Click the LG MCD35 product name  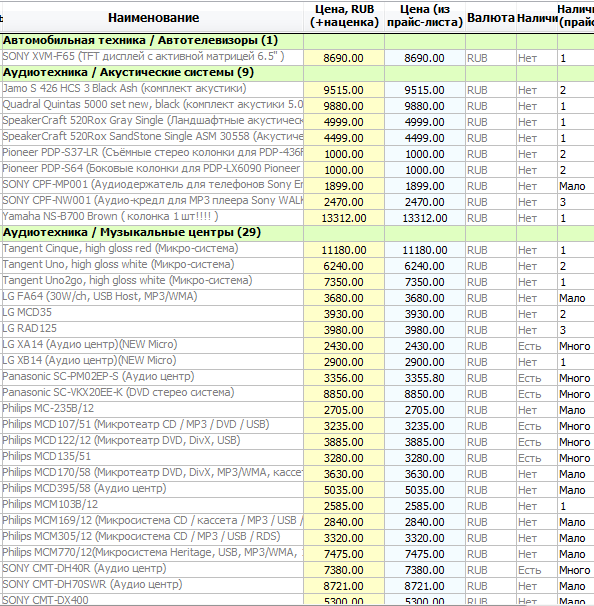pos(27,313)
